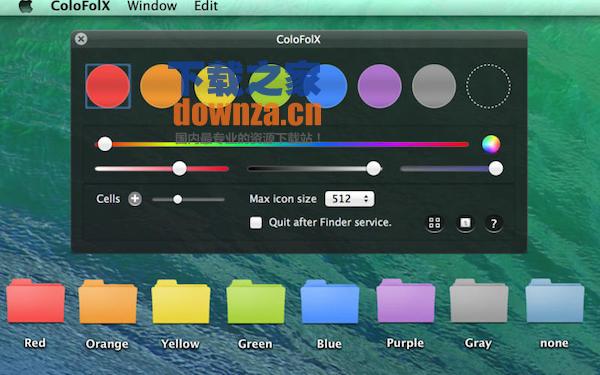Click the red saturation slider knob

179,168
